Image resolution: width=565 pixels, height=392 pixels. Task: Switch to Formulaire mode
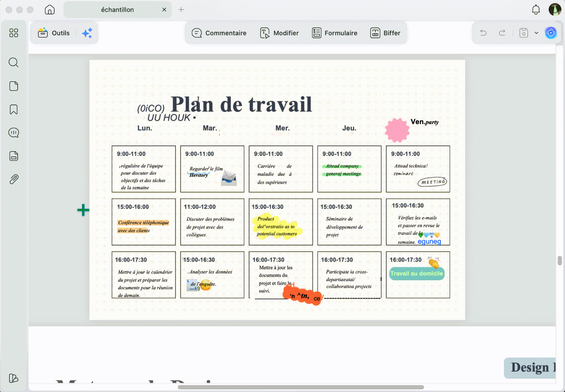(334, 33)
